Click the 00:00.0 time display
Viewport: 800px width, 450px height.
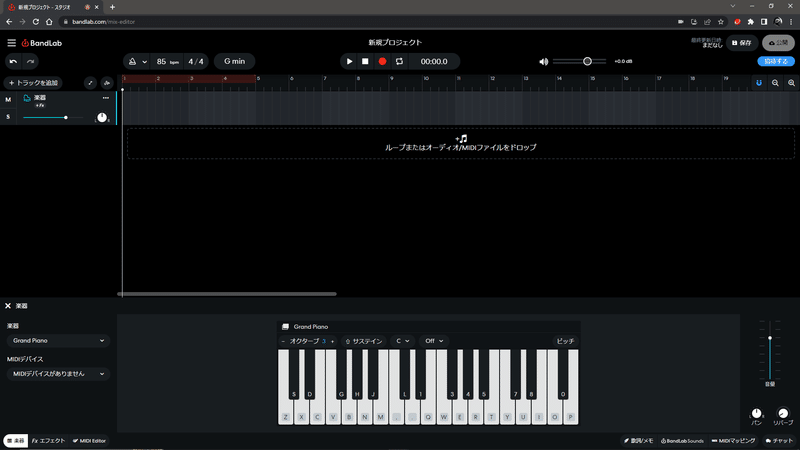tap(434, 61)
